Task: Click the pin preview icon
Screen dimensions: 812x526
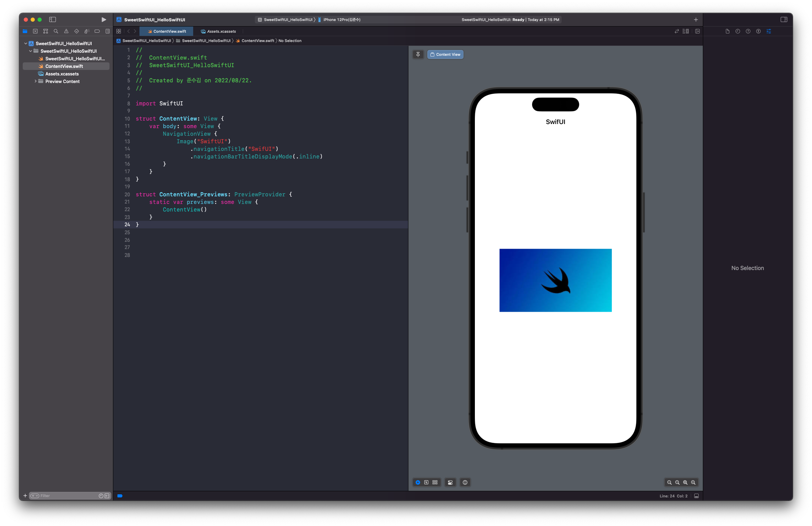Action: click(x=418, y=54)
